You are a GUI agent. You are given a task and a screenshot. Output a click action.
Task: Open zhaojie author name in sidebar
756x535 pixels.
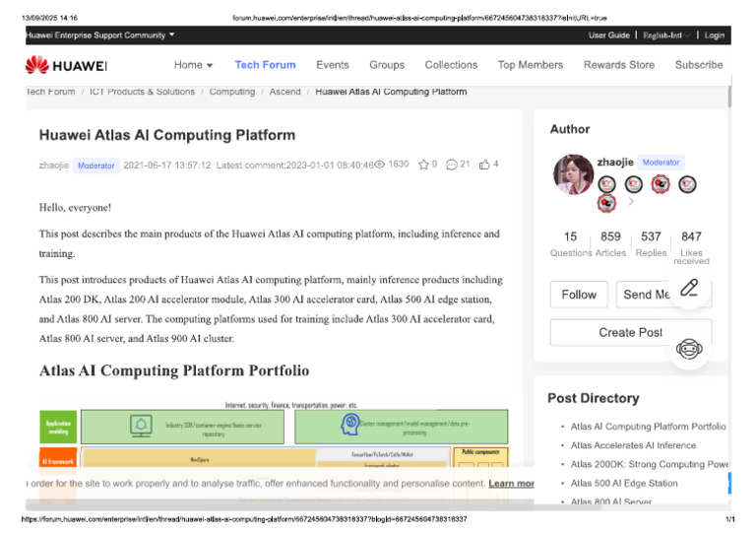click(615, 163)
